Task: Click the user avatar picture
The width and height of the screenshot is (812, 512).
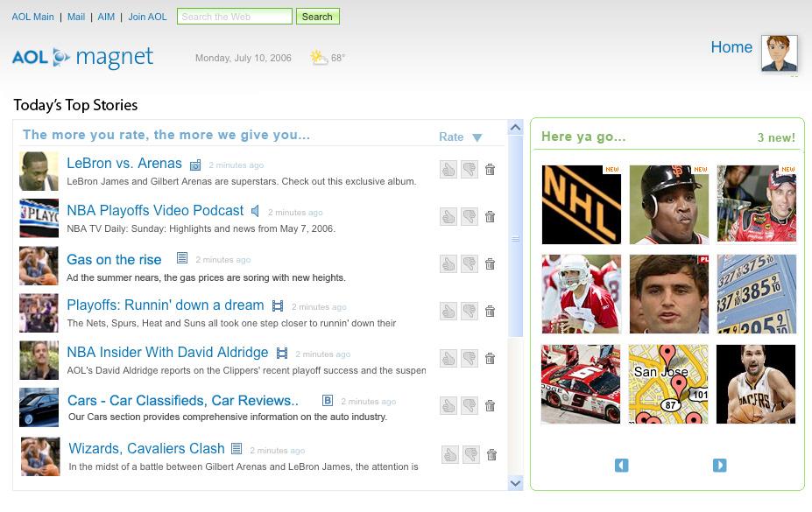Action: click(780, 53)
